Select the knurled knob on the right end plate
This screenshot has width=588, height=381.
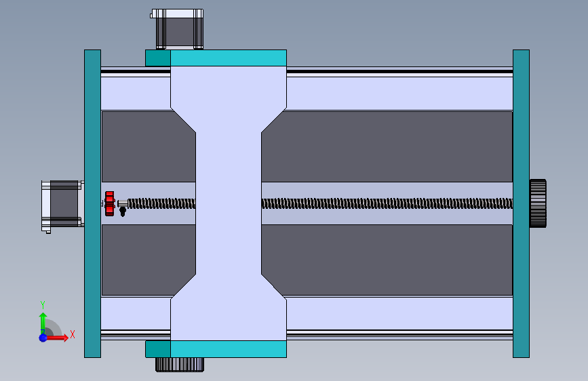tap(538, 203)
